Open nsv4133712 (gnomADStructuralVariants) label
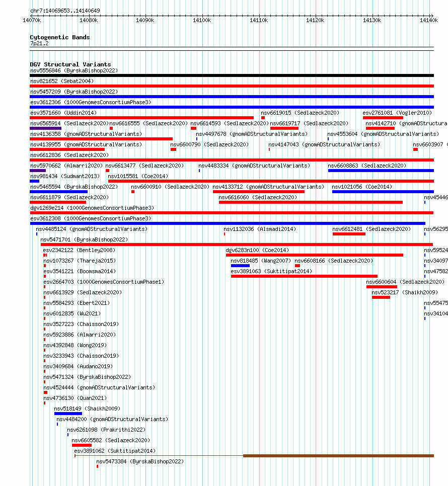 (x=268, y=187)
